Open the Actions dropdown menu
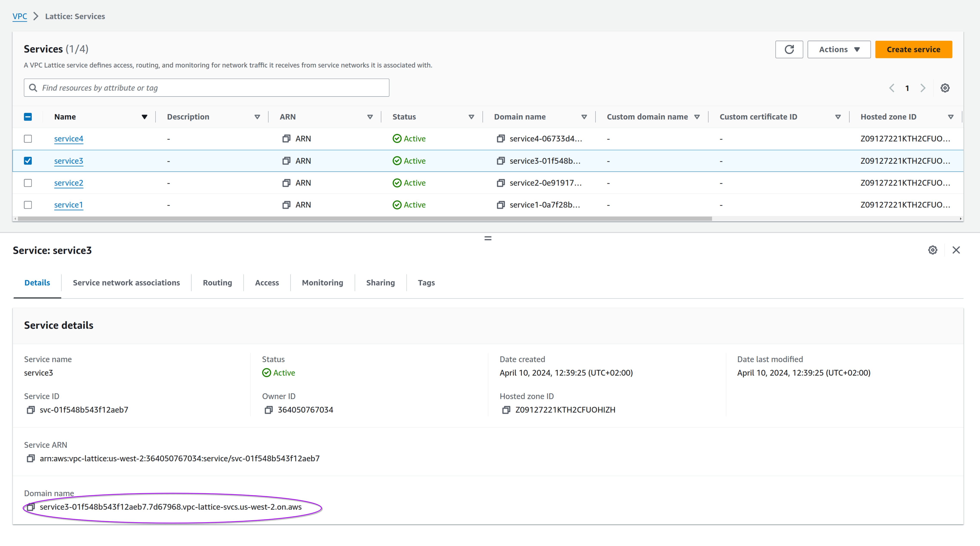The image size is (980, 546). 839,49
